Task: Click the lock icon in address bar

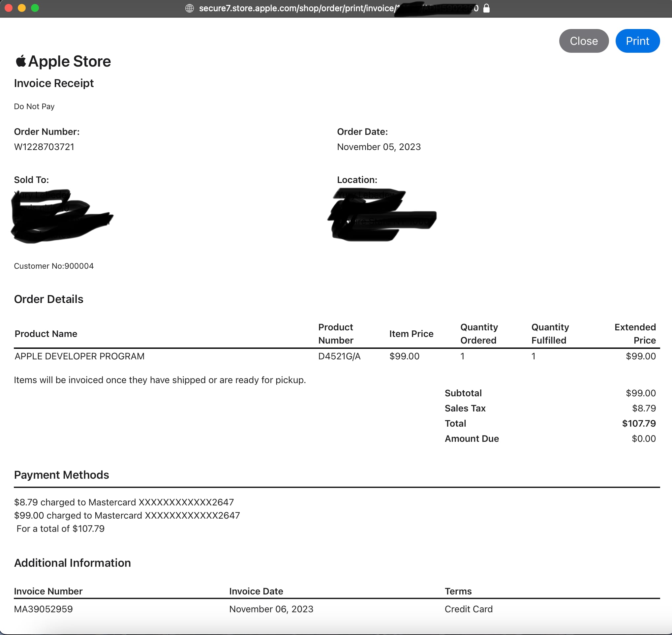Action: pyautogui.click(x=486, y=8)
